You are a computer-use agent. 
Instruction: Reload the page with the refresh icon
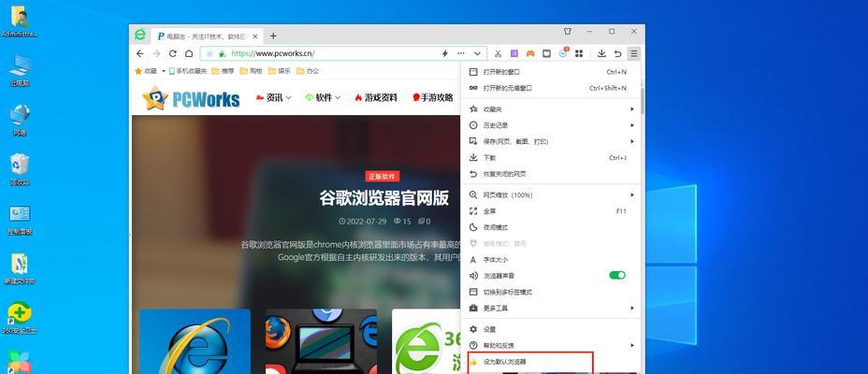coord(173,53)
